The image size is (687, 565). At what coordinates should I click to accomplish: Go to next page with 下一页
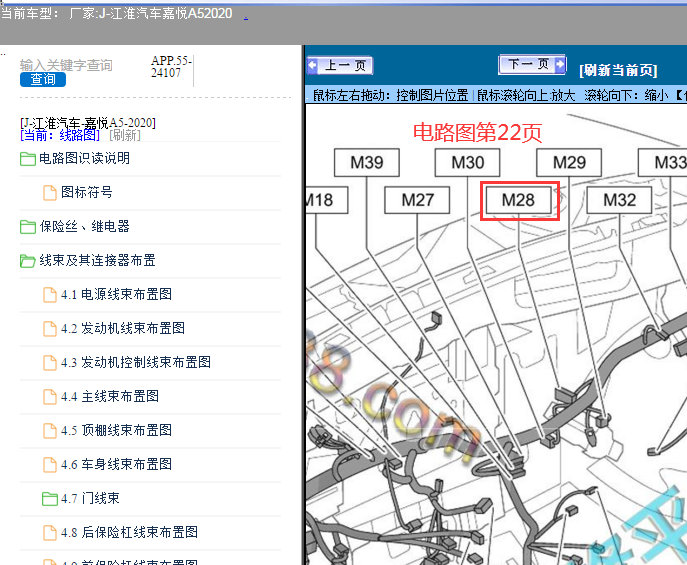[532, 64]
